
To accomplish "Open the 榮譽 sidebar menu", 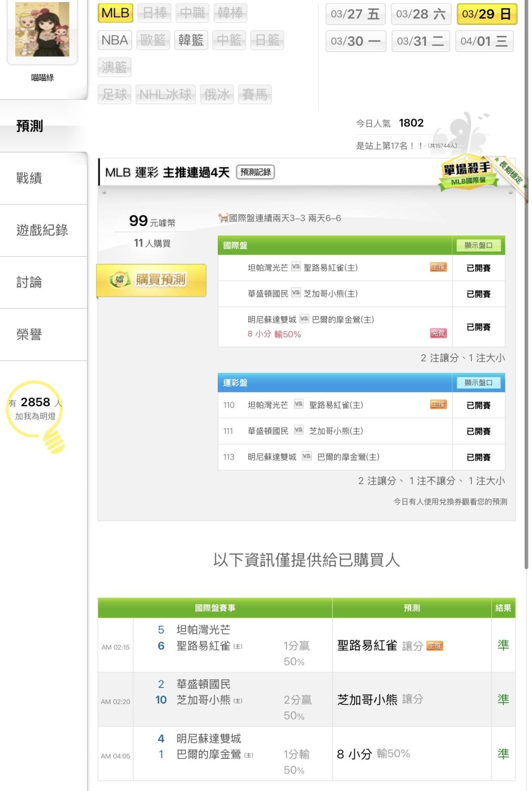I will click(x=43, y=335).
